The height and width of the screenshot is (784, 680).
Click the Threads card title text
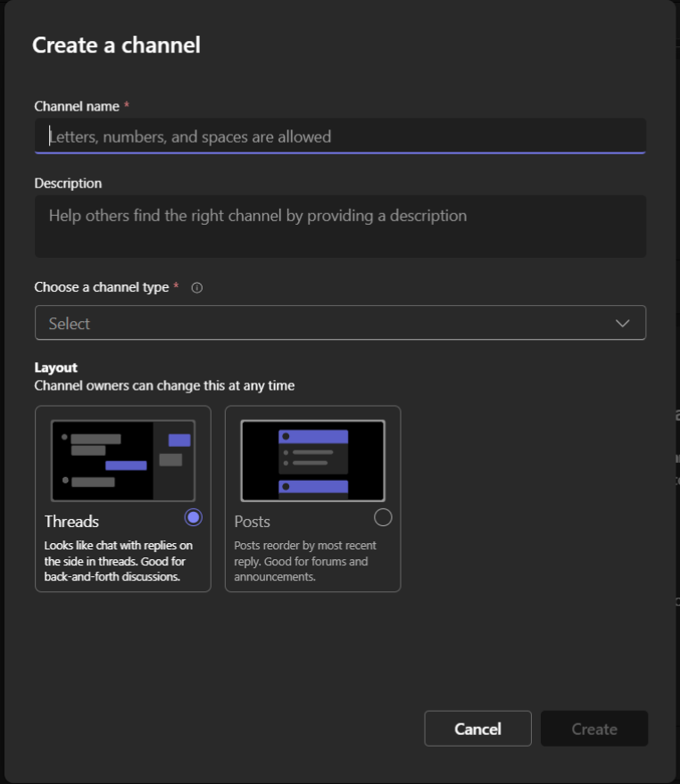(x=72, y=522)
